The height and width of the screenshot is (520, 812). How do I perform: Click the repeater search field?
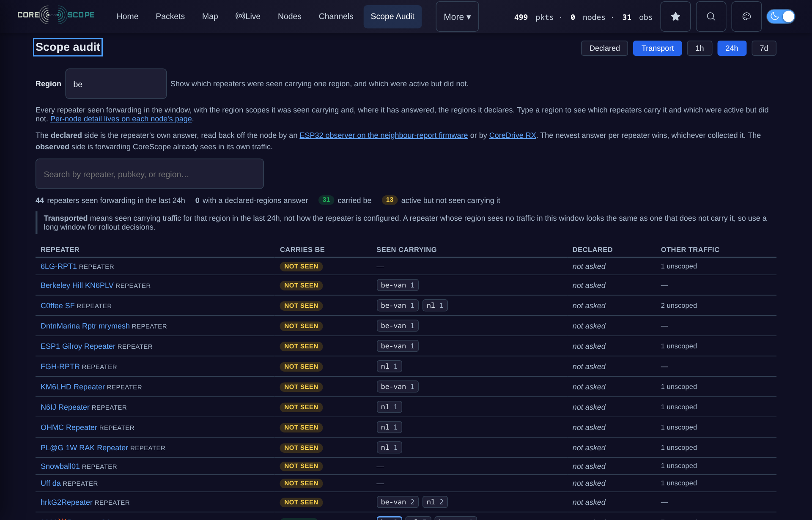click(150, 174)
